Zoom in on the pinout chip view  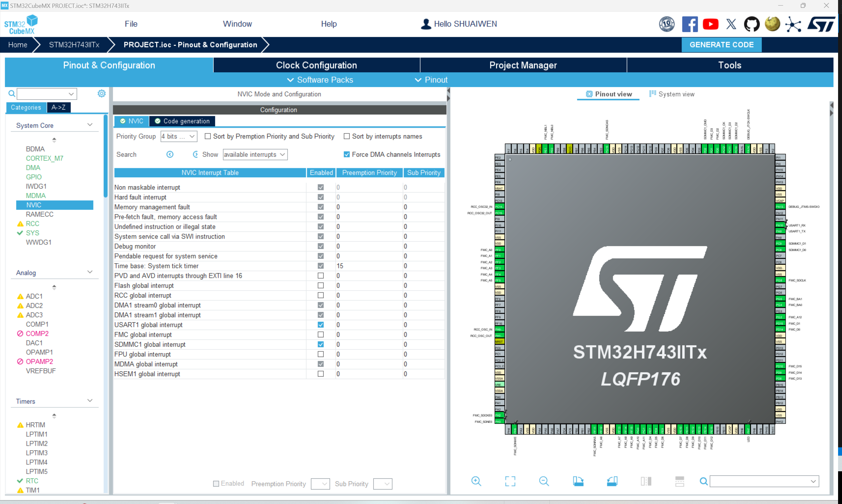point(476,481)
